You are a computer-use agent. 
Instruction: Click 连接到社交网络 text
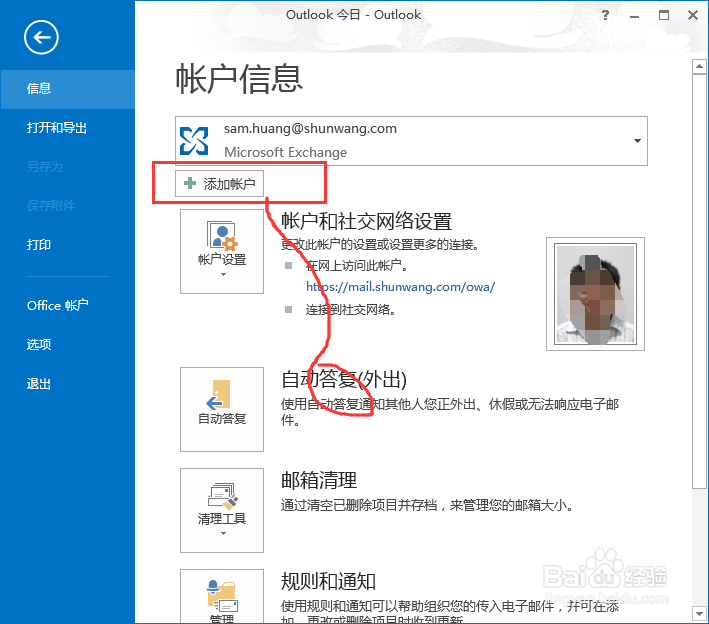click(350, 310)
